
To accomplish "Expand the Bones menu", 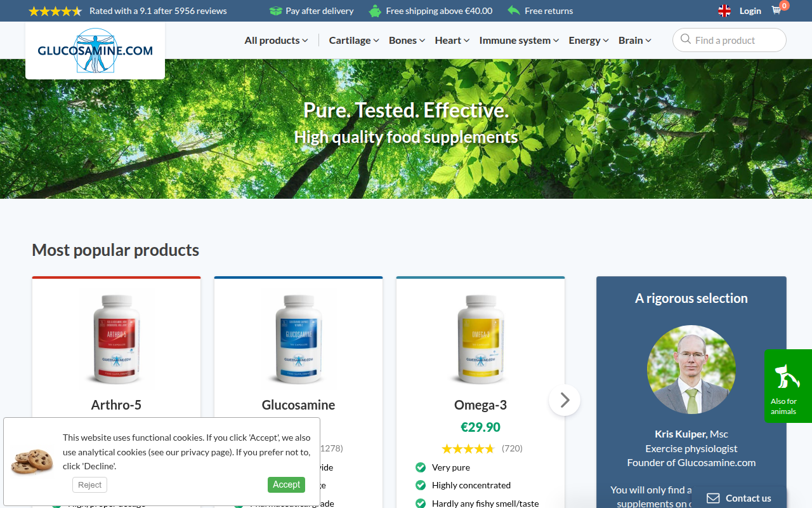I will point(407,40).
